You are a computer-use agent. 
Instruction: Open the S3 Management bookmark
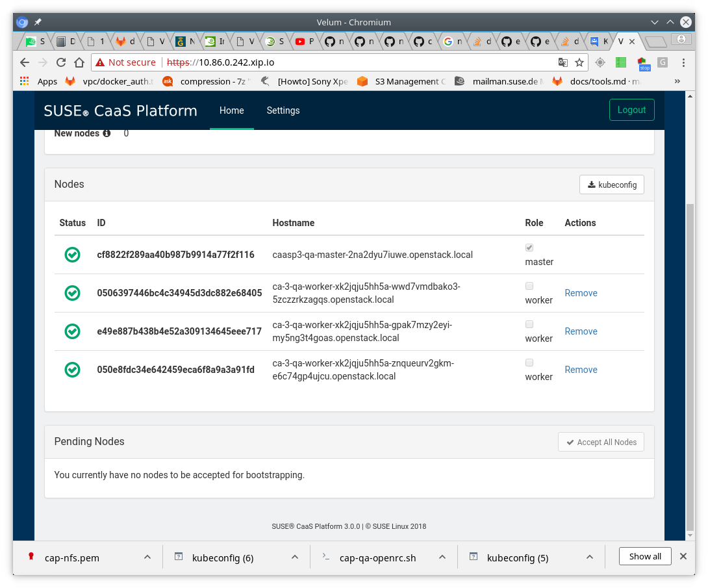402,81
